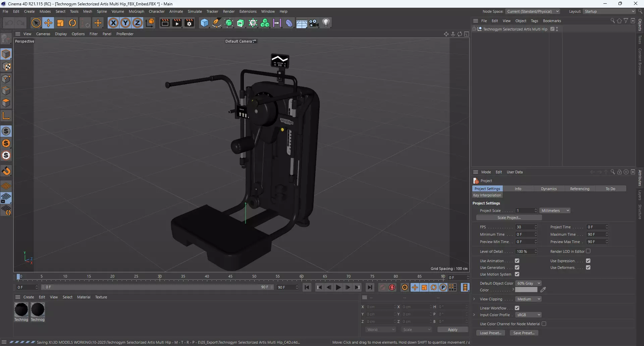Open the Simulate menu
This screenshot has width=644, height=346.
[x=195, y=11]
